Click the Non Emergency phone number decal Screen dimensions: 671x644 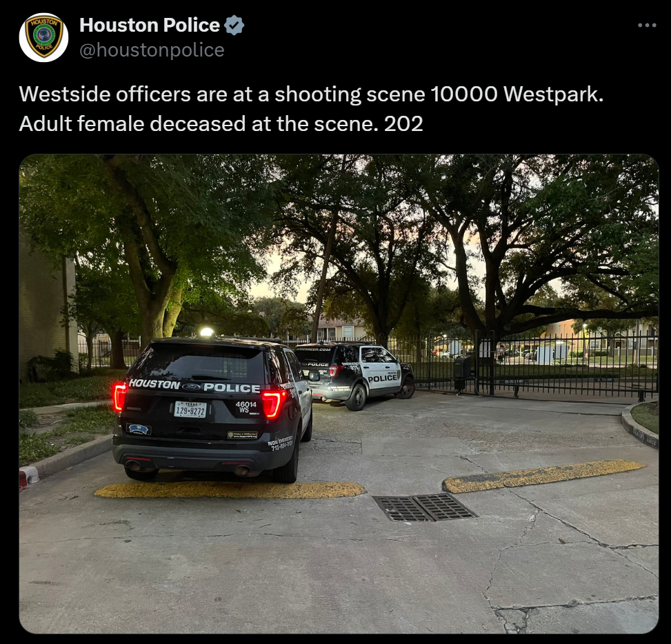coord(281,443)
